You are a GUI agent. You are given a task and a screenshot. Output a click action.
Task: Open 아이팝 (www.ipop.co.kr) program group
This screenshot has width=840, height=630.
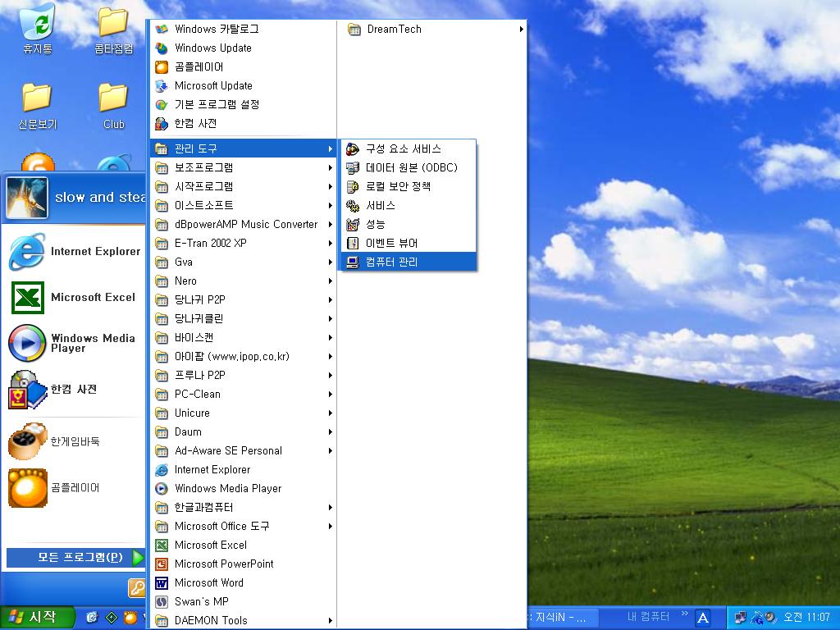pyautogui.click(x=244, y=356)
